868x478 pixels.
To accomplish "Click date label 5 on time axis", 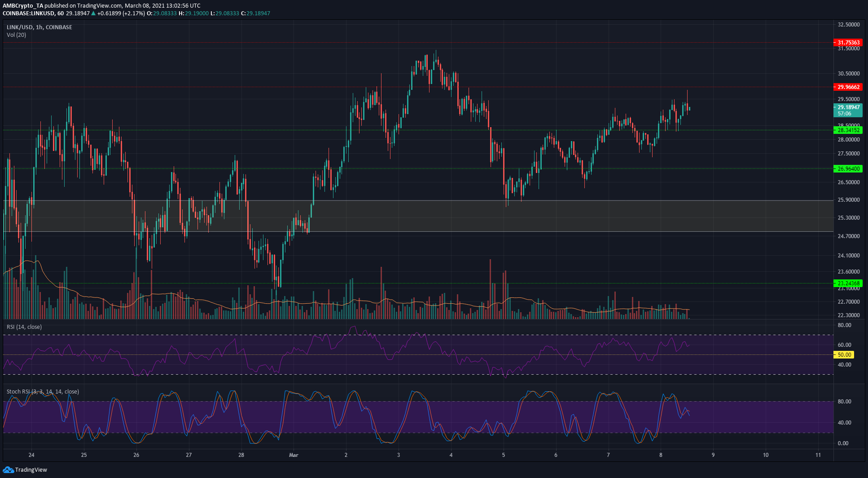I will pos(504,455).
